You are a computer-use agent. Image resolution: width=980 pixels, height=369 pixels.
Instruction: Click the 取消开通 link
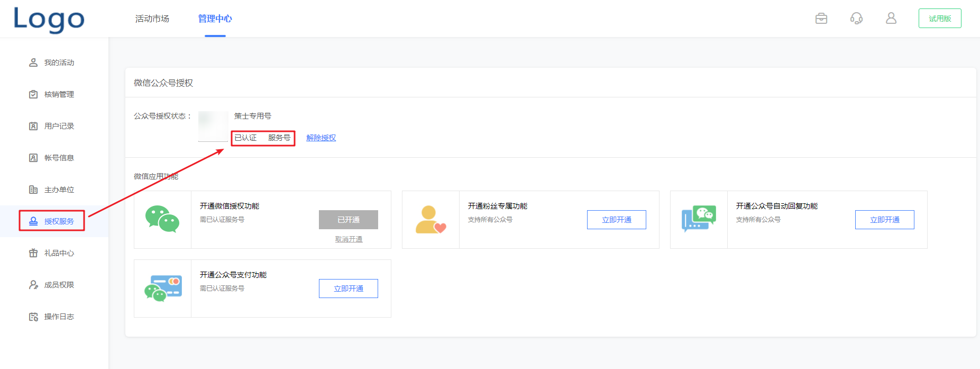[x=349, y=239]
